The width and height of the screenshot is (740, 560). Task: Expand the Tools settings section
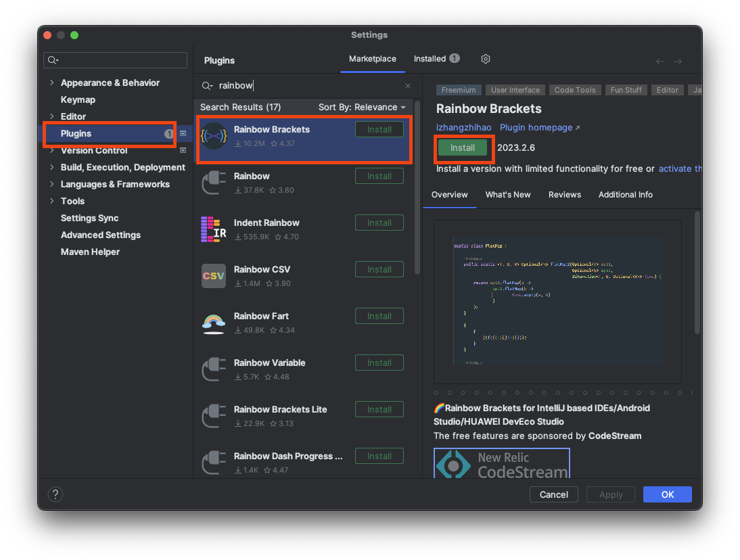52,201
